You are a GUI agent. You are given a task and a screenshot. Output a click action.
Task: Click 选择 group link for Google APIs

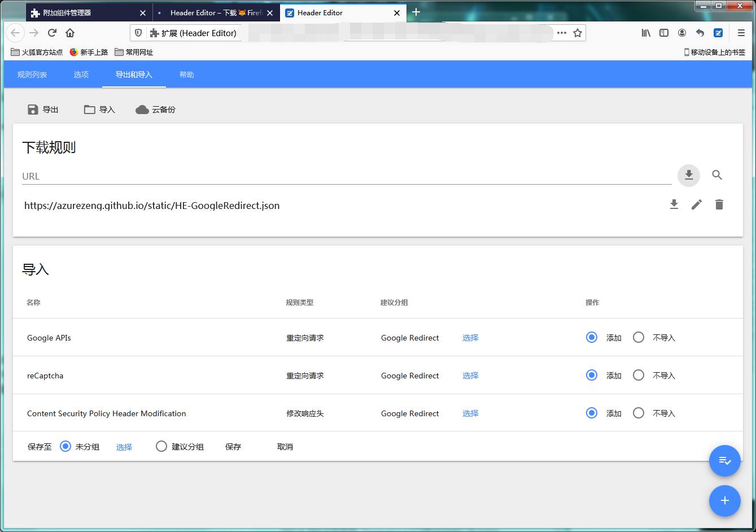click(x=470, y=338)
